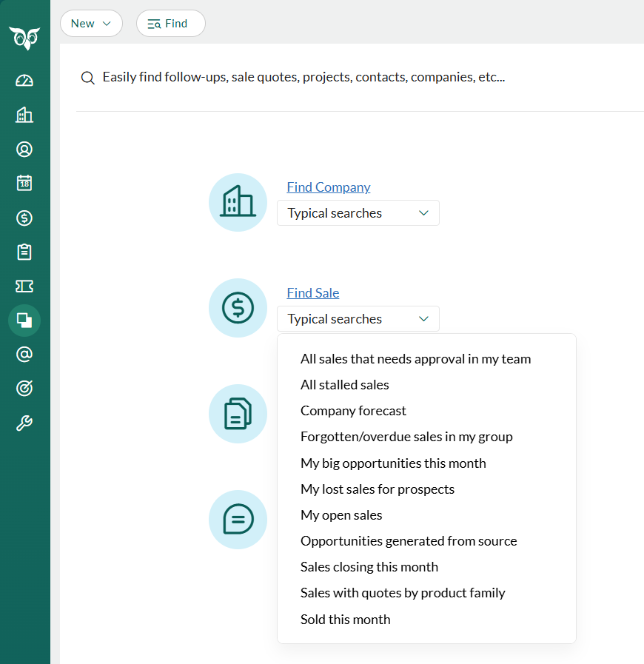The image size is (644, 664).
Task: Collapse Typical searches dropdown under Find Sale
Action: point(358,319)
